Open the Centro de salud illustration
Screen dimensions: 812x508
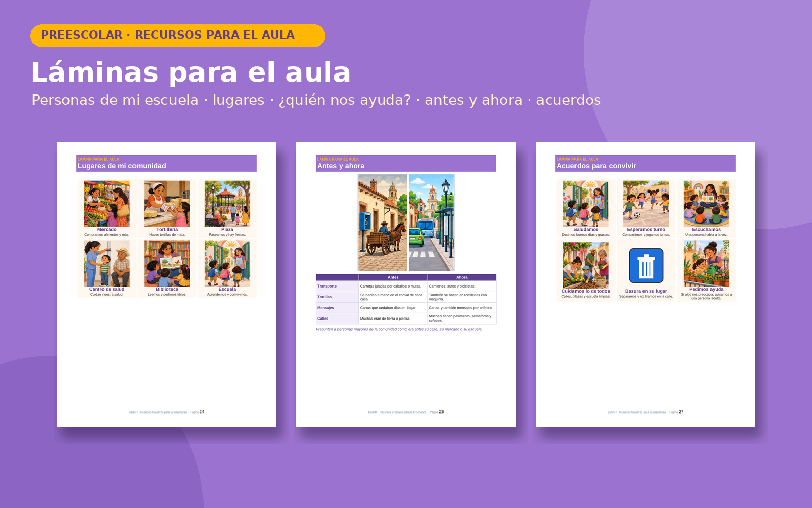107,264
